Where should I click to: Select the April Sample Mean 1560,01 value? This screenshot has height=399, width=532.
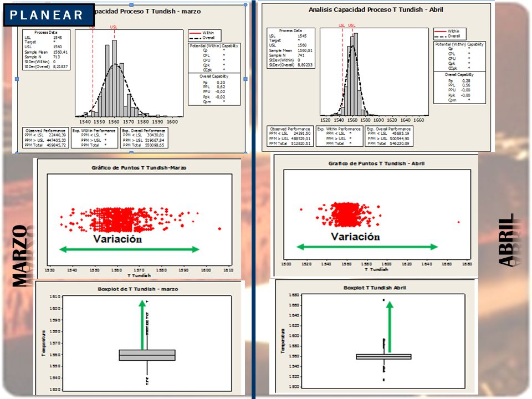click(x=305, y=50)
